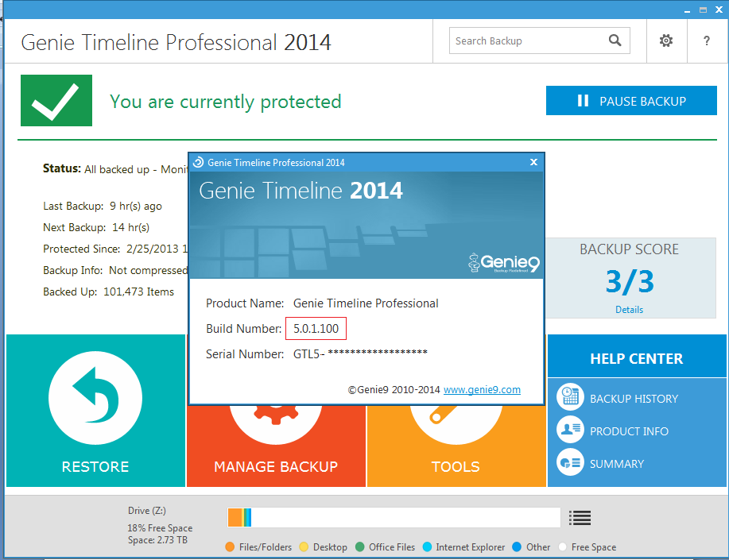Click the 'Backup Info: Not compressed' line
The width and height of the screenshot is (729, 560).
coord(115,271)
